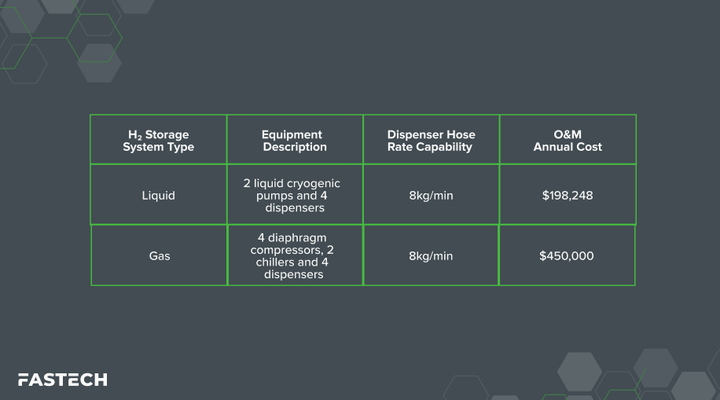This screenshot has width=720, height=400.
Task: Select the Equipment Description header cell
Action: click(x=295, y=140)
